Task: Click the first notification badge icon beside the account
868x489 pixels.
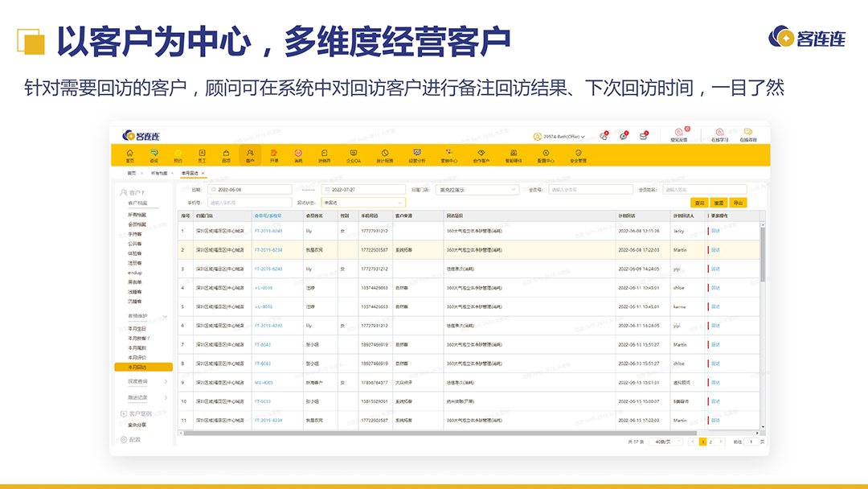Action: [x=604, y=136]
